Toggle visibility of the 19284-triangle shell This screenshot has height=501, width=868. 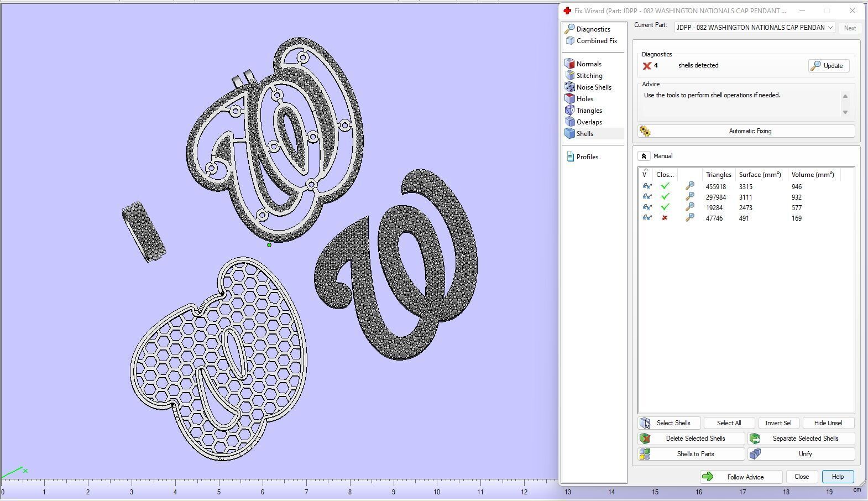647,208
